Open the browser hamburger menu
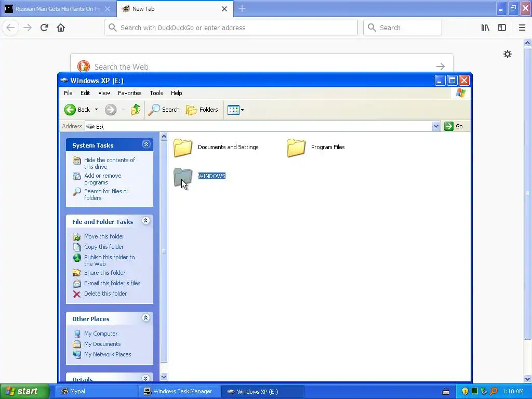 tap(522, 28)
